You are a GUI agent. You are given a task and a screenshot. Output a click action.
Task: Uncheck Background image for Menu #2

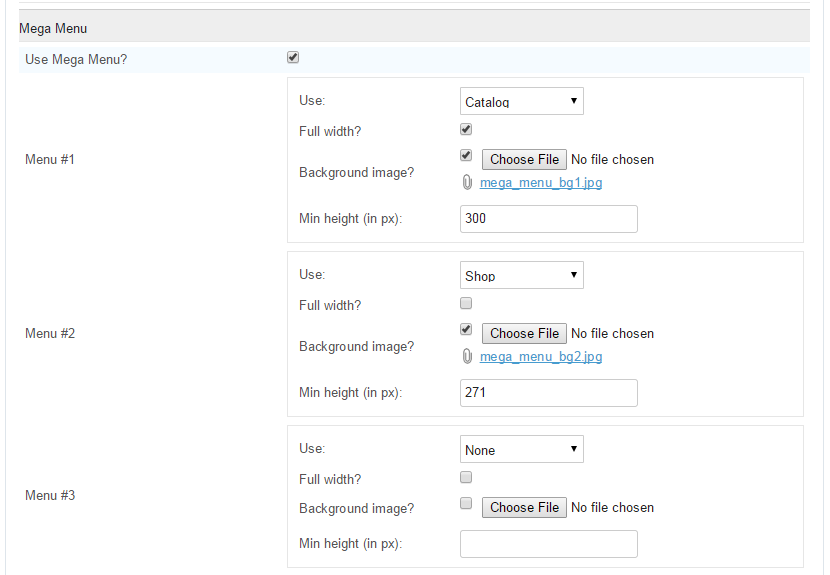[x=466, y=329]
